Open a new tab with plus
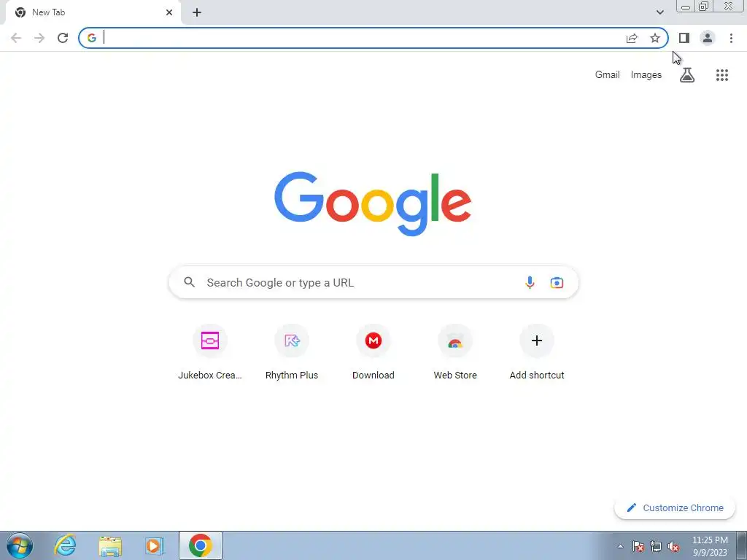The height and width of the screenshot is (560, 747). click(x=197, y=12)
